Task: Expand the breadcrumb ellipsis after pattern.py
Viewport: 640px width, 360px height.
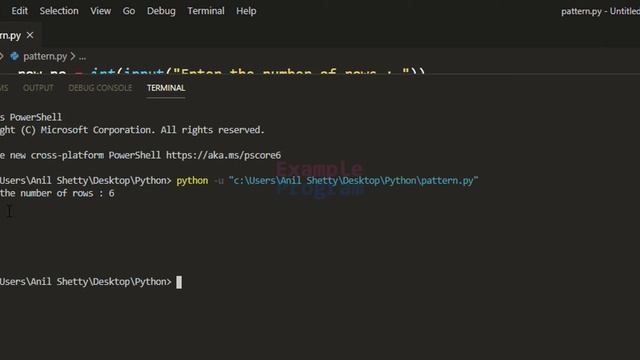Action: 82,57
